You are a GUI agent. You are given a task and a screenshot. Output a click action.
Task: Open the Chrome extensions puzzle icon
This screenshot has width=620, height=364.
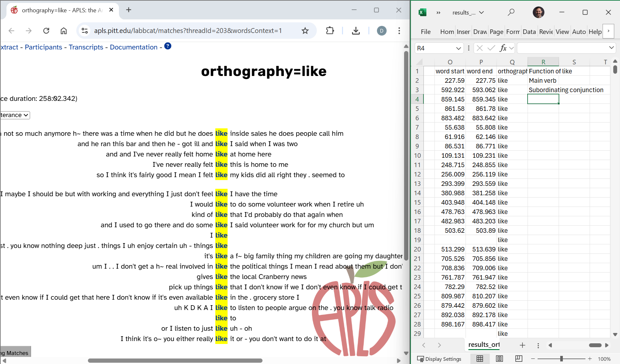(x=330, y=31)
